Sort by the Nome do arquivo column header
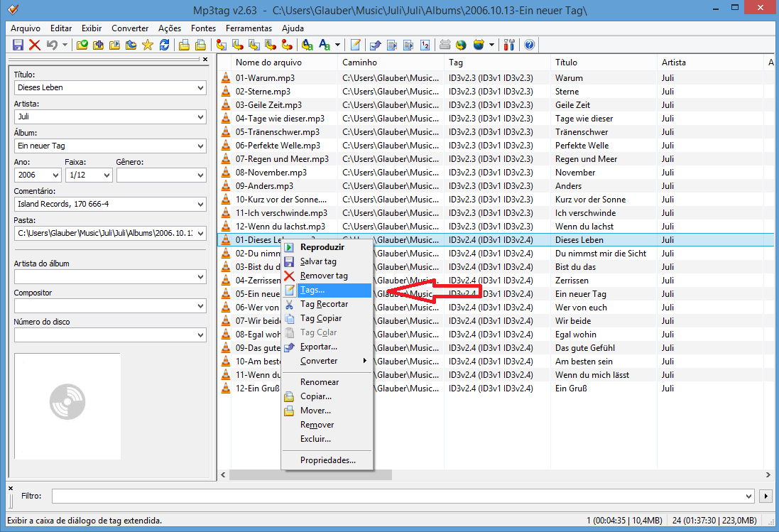 (284, 62)
